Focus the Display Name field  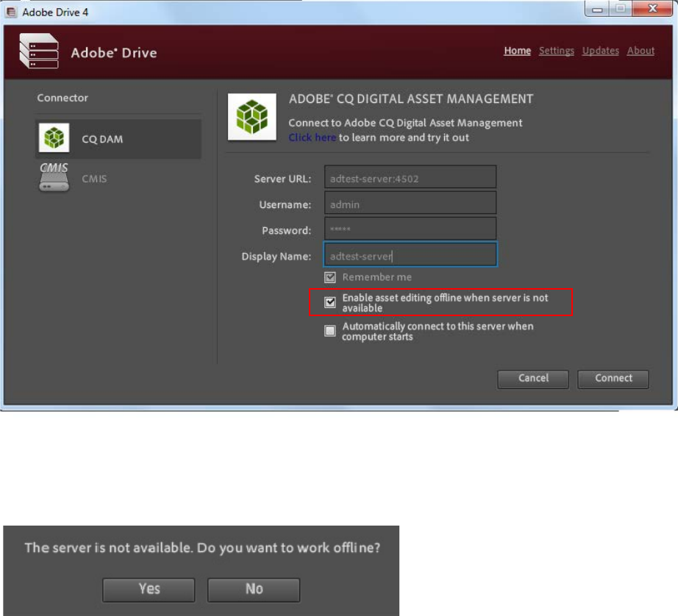tap(410, 254)
